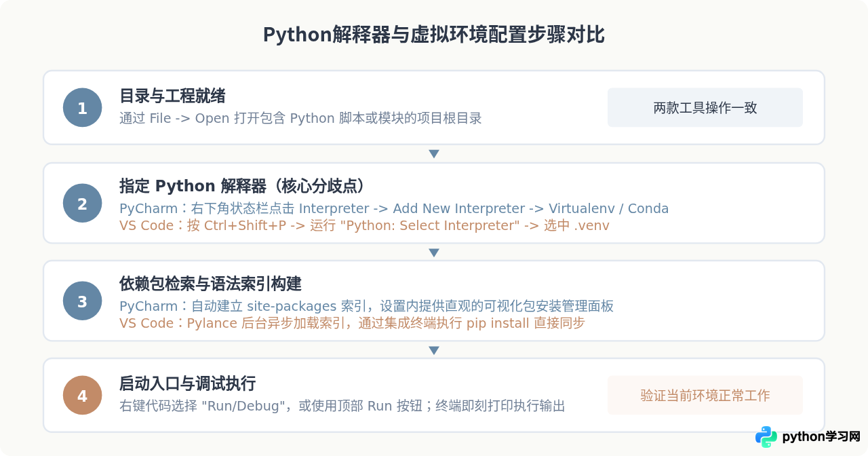This screenshot has width=868, height=456.
Task: Click the line beginning "通过 File -> Open 打开"
Action: tap(300, 119)
